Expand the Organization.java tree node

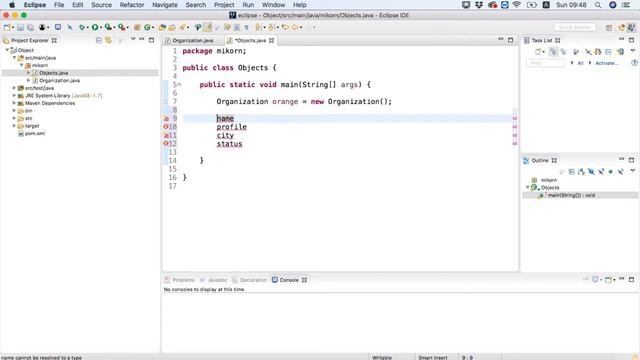pyautogui.click(x=29, y=80)
